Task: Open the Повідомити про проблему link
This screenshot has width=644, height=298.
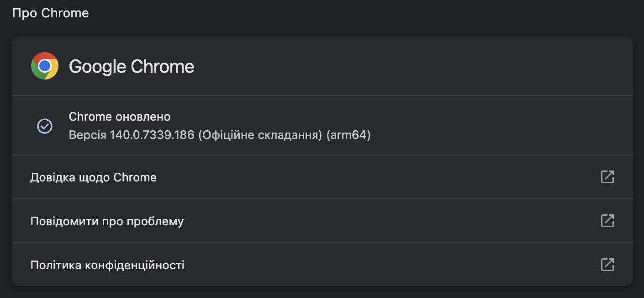Action: pos(107,222)
